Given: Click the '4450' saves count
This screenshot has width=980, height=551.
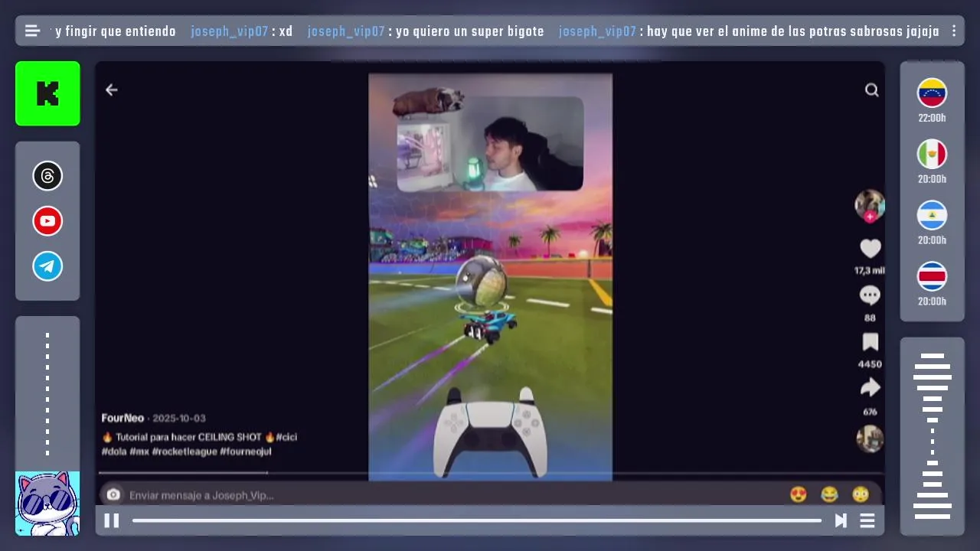Looking at the screenshot, I should pyautogui.click(x=870, y=364).
